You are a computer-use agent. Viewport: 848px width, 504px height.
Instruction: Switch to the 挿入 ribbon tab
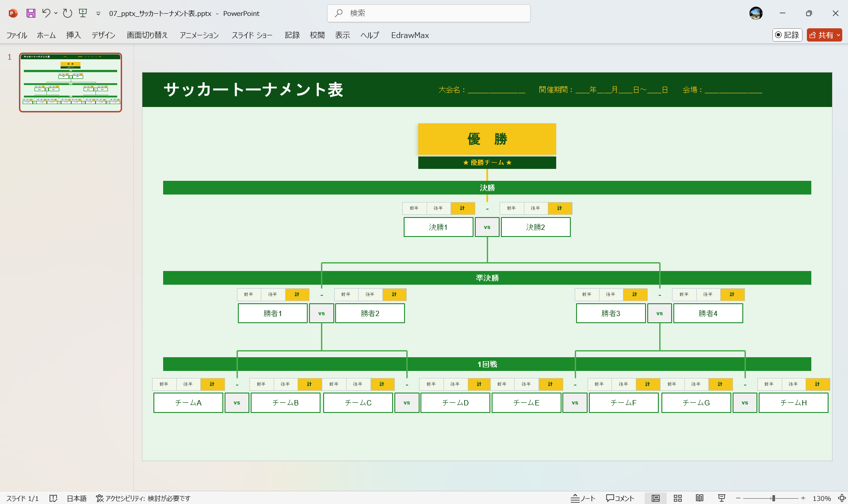73,35
